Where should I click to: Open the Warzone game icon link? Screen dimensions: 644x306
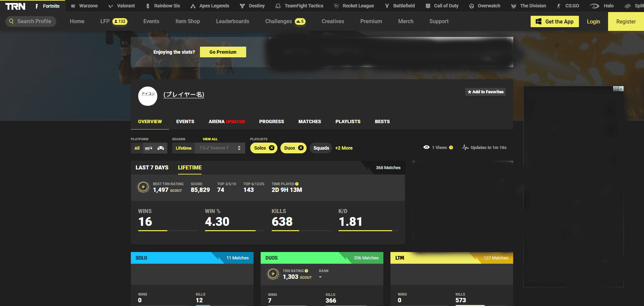[x=73, y=6]
